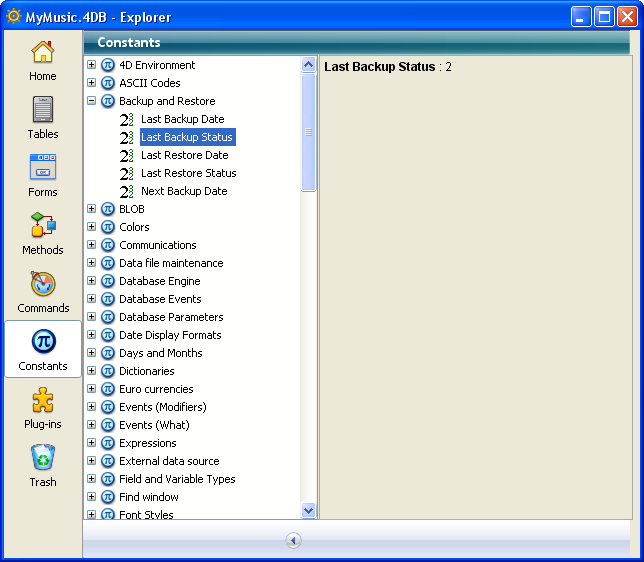Click the preview area collapse arrow button

coord(293,540)
